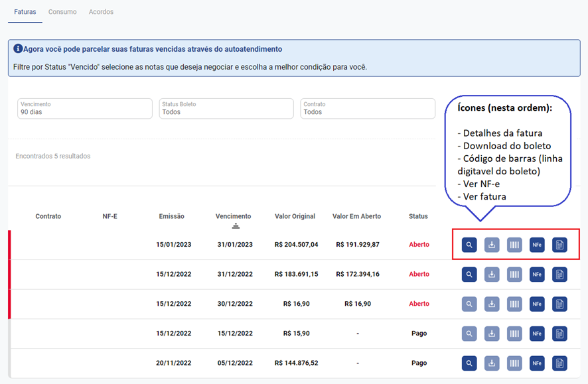Click Aberto status of R$ 16,90 invoice
The width and height of the screenshot is (588, 384).
419,304
